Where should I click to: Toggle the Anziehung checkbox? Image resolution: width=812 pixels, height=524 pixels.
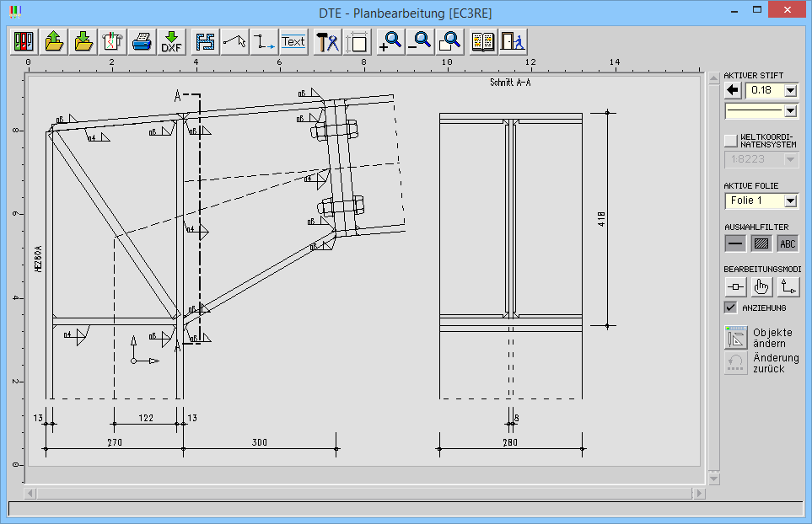click(731, 307)
